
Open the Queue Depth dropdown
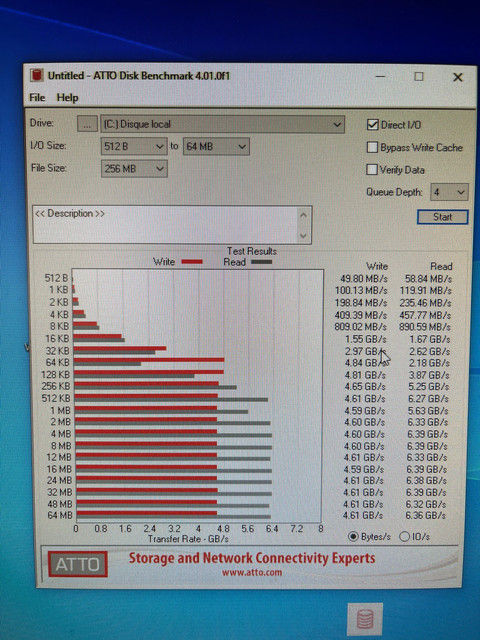pos(449,192)
